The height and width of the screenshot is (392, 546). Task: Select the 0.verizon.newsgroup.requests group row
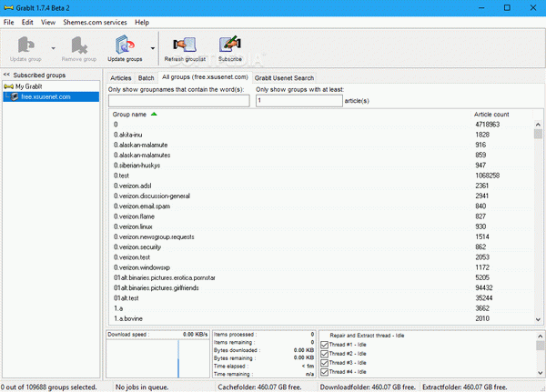tap(321, 236)
